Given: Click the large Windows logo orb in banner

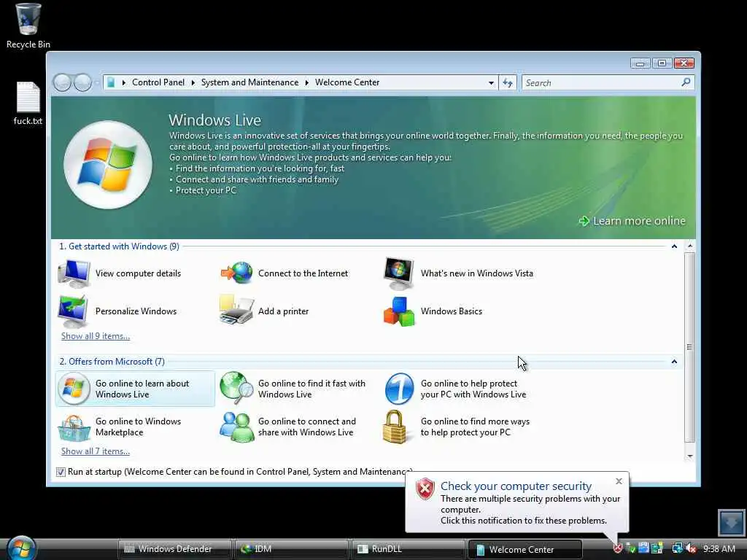Looking at the screenshot, I should [x=108, y=165].
